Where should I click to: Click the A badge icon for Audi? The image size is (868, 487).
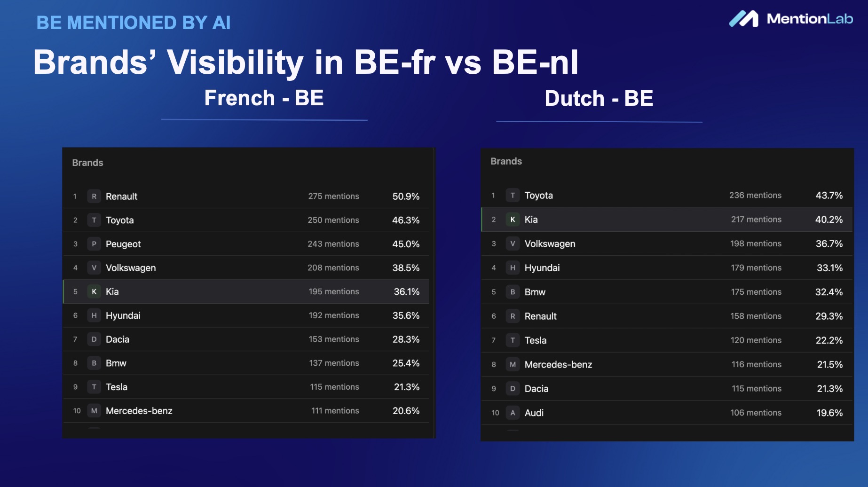(513, 413)
